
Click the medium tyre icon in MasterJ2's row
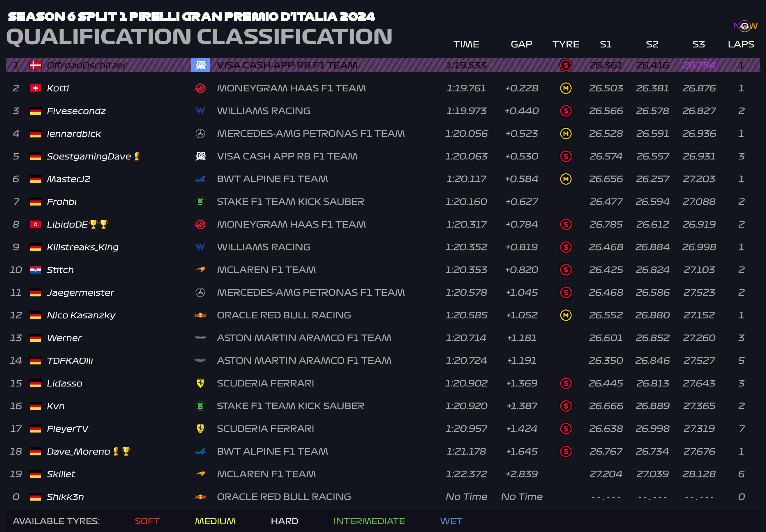566,179
